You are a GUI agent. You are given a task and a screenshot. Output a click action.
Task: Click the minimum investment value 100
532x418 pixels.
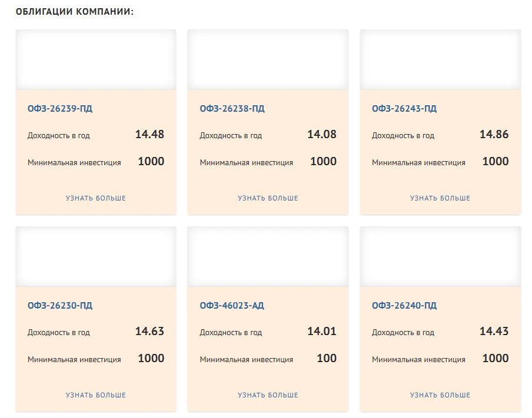(327, 359)
